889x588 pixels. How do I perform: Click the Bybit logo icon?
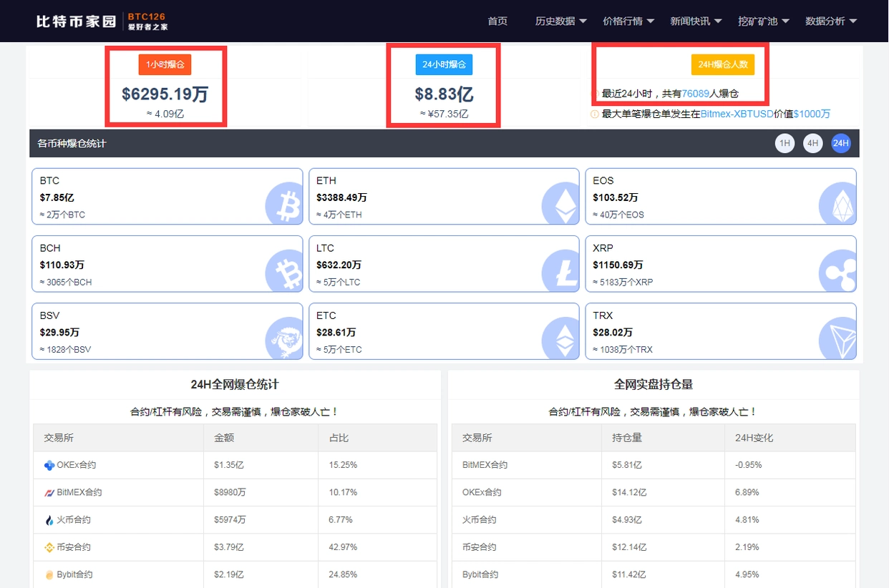coord(49,574)
